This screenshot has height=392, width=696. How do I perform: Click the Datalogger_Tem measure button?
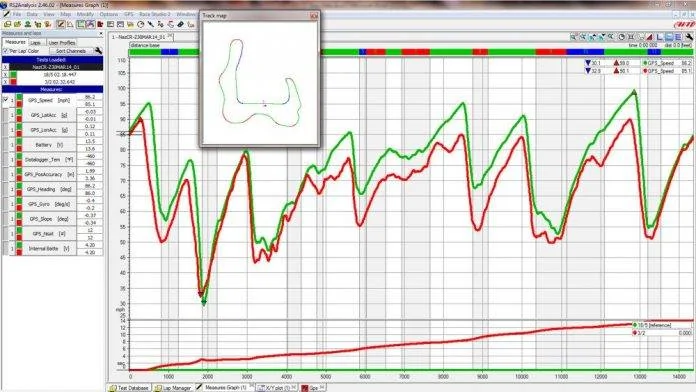tap(49, 159)
